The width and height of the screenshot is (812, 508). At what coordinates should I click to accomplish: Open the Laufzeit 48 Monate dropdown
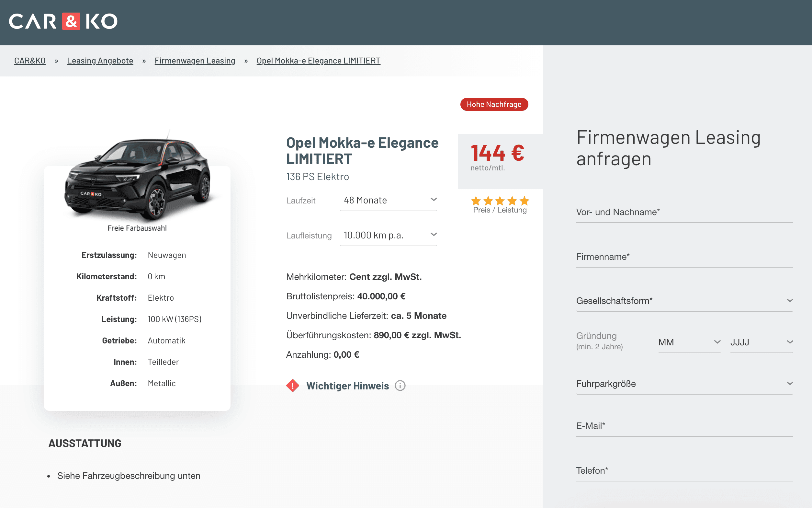coord(389,201)
